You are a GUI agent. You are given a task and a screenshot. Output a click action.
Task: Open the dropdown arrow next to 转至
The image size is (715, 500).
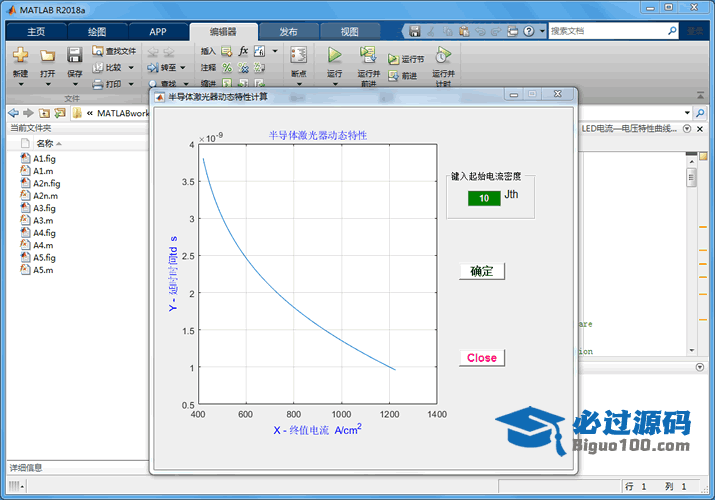click(183, 67)
